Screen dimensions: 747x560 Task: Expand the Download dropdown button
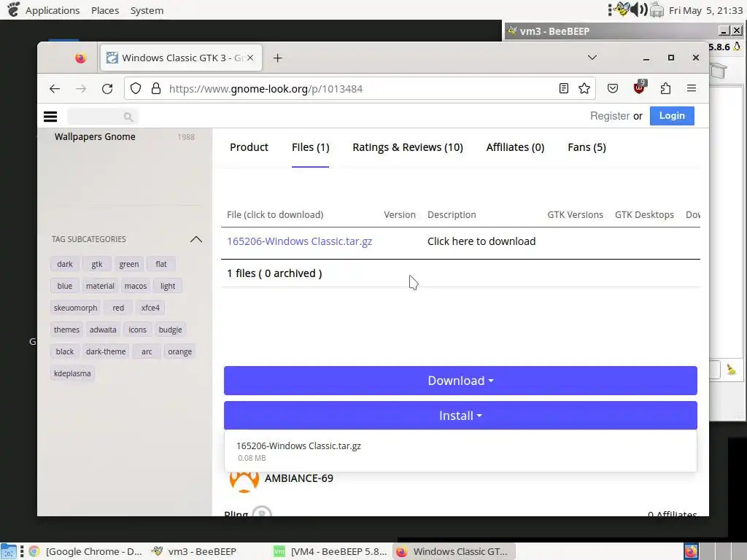pyautogui.click(x=460, y=381)
